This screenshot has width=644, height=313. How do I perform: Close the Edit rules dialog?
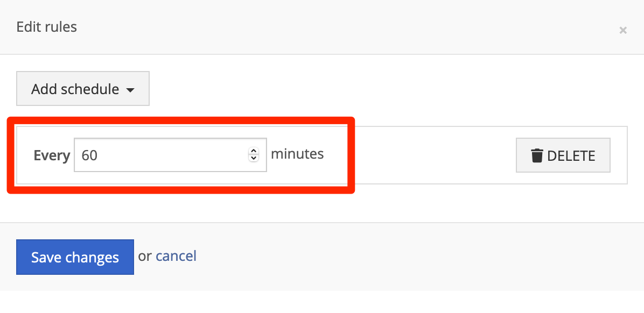(622, 30)
